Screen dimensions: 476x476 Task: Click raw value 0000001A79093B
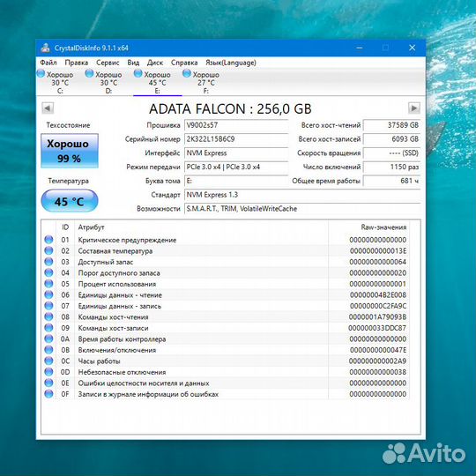click(x=377, y=317)
